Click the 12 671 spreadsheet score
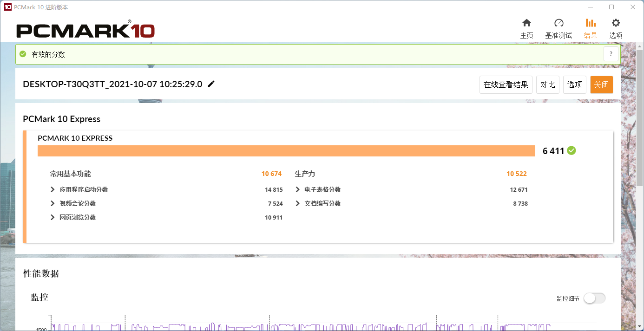 [519, 189]
